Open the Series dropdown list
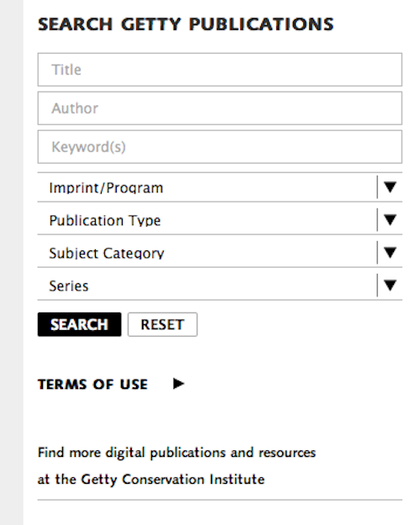This screenshot has height=525, width=420. [x=220, y=286]
